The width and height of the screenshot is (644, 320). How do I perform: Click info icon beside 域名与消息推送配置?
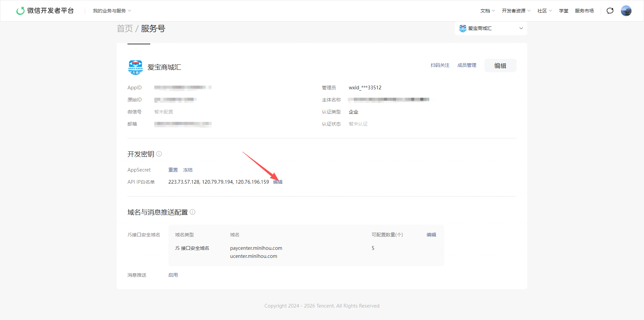point(193,212)
